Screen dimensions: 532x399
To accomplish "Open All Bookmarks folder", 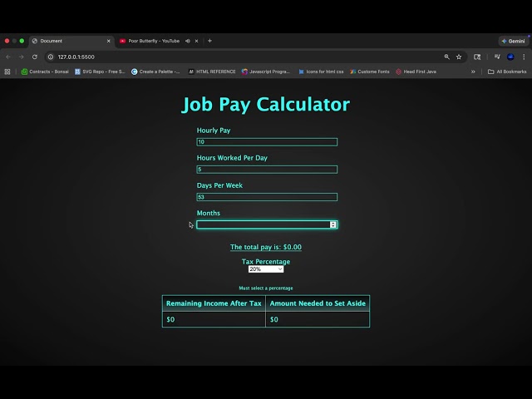I will [507, 71].
